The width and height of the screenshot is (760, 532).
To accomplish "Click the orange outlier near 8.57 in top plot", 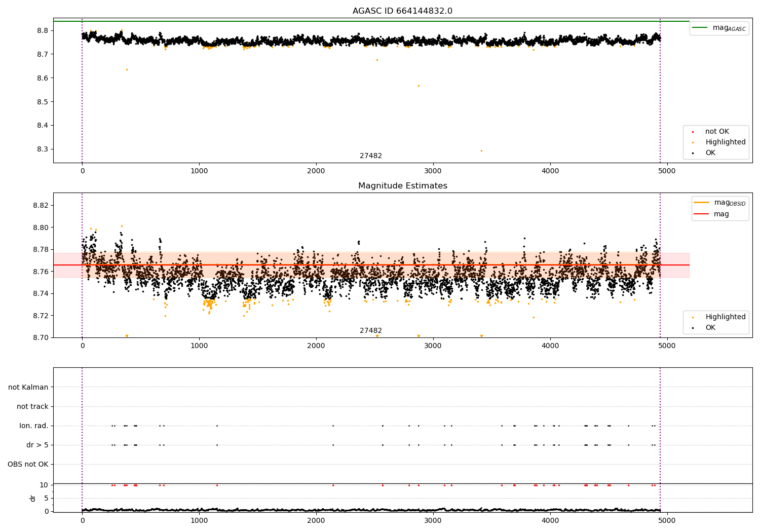I will coord(419,86).
